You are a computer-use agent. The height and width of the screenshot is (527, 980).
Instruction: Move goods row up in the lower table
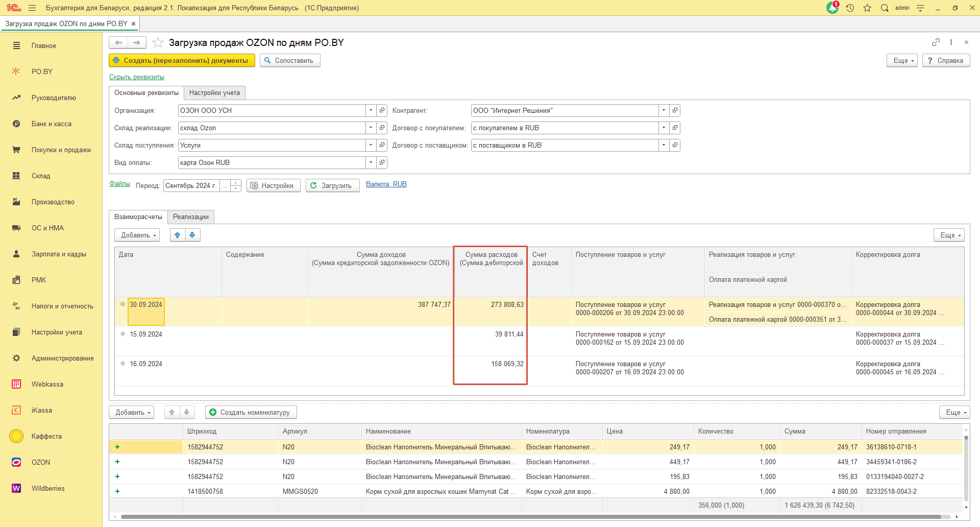(172, 412)
